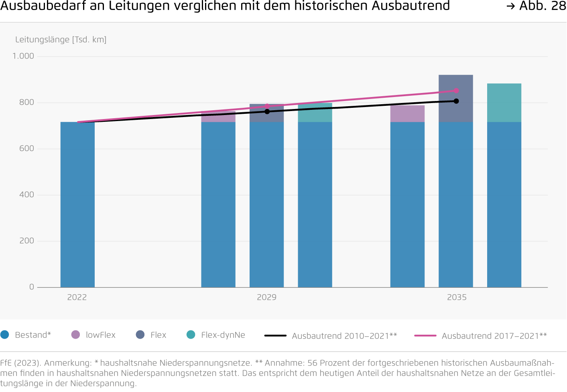The width and height of the screenshot is (567, 392).
Task: Click the pink Ausbautrend 2017–2021 legend line
Action: [x=425, y=335]
